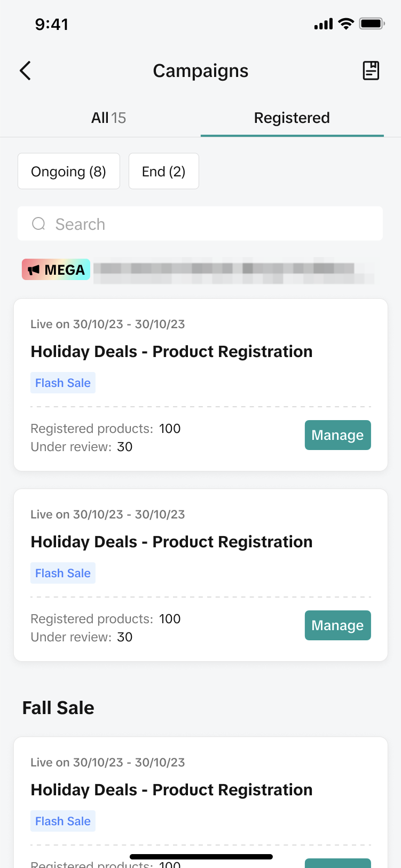Tap the cellular signal bars icon
Image resolution: width=401 pixels, height=868 pixels.
click(x=324, y=24)
